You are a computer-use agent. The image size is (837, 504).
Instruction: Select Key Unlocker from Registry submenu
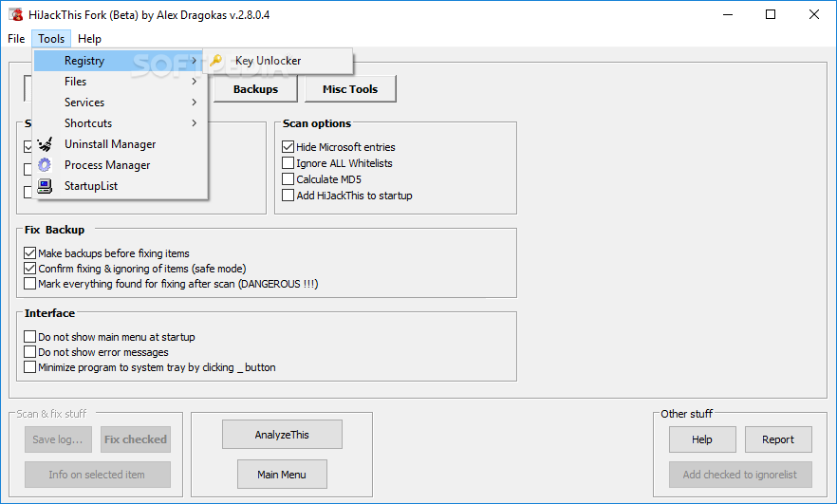pyautogui.click(x=278, y=61)
